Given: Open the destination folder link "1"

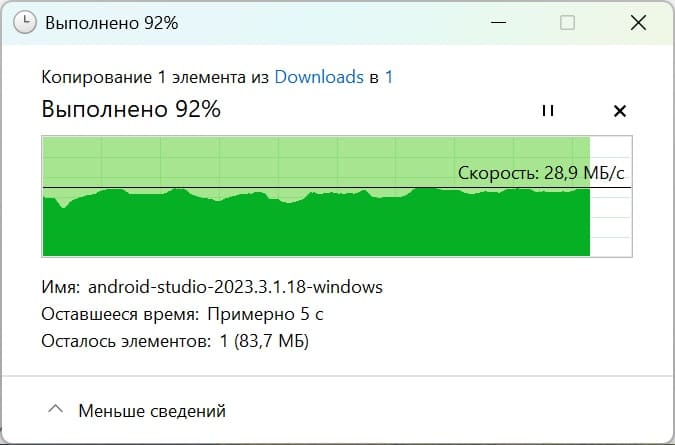Looking at the screenshot, I should (389, 77).
